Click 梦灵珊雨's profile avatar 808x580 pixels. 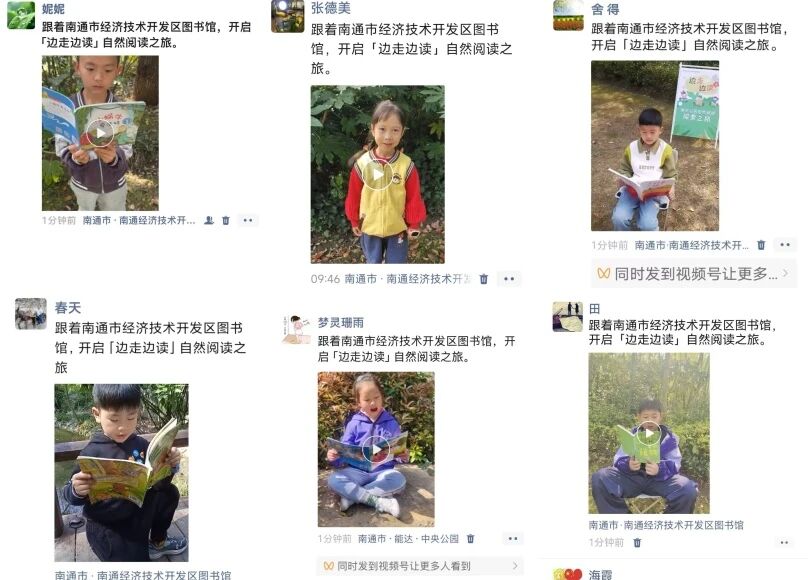[x=297, y=329]
